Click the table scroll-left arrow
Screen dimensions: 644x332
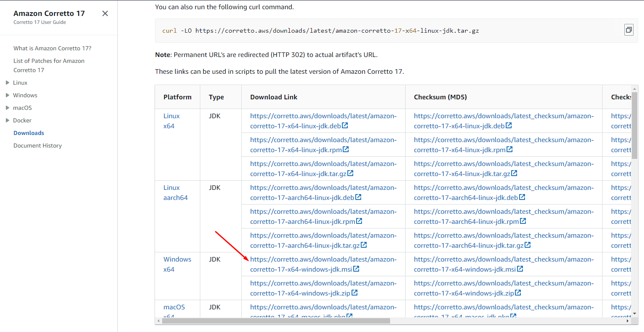coord(158,321)
